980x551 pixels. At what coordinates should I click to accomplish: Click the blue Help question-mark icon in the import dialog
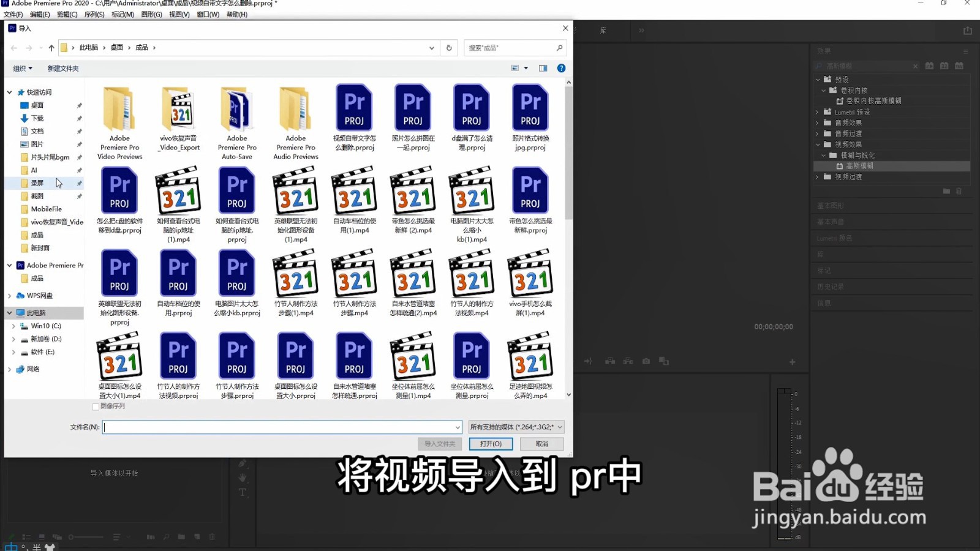click(561, 68)
